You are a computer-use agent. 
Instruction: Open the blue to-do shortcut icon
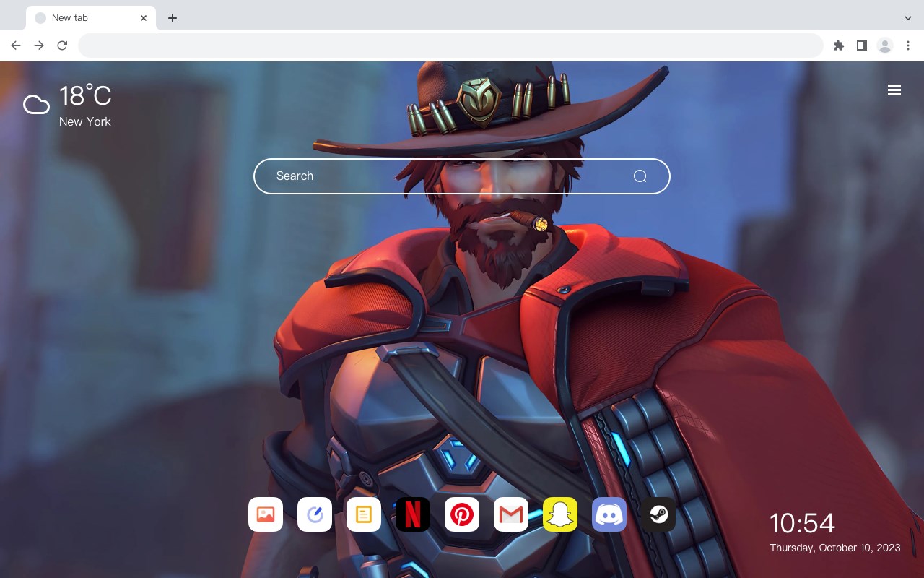(315, 514)
